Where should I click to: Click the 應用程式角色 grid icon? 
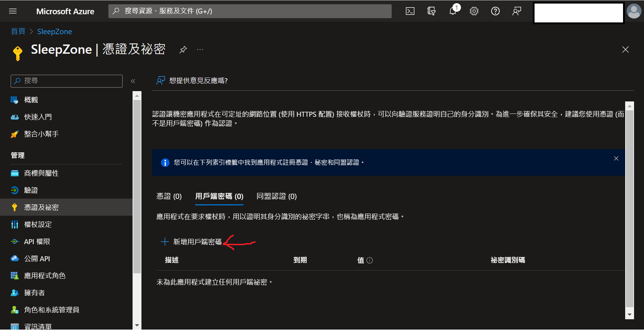[15, 276]
